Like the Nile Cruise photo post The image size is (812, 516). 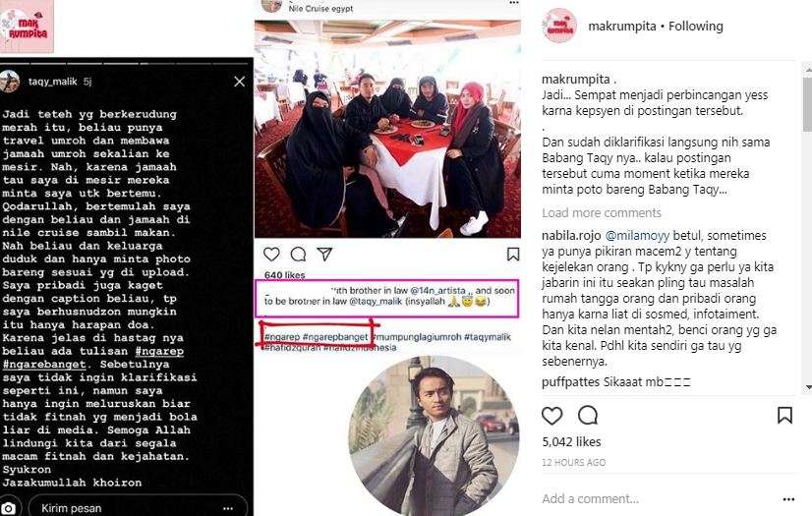[x=271, y=255]
